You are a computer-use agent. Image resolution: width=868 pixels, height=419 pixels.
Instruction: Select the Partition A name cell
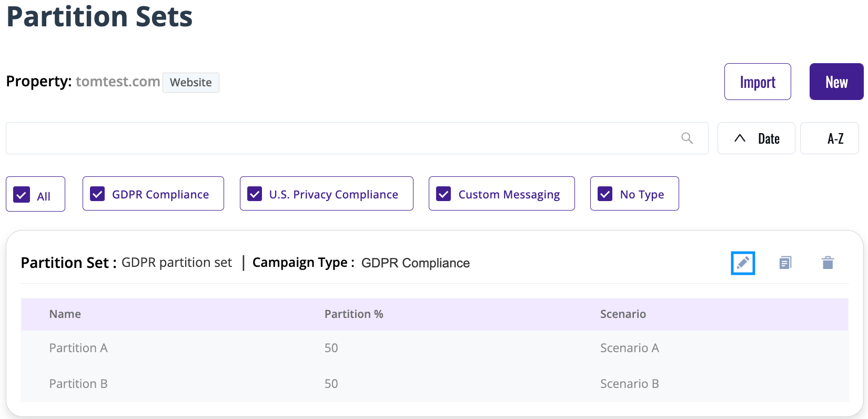tap(78, 348)
